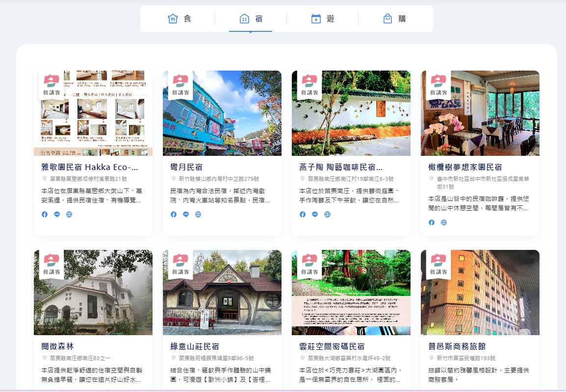Click 低調客 badge on 閱微森林 card
Viewport: 566px width, 392px height.
pyautogui.click(x=51, y=264)
